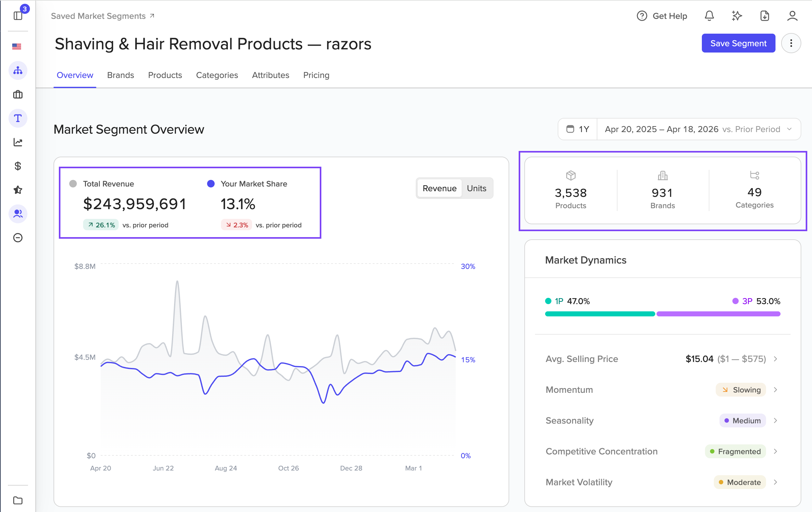Image resolution: width=812 pixels, height=512 pixels.
Task: Click the $15.04 average selling price value
Action: pyautogui.click(x=699, y=359)
